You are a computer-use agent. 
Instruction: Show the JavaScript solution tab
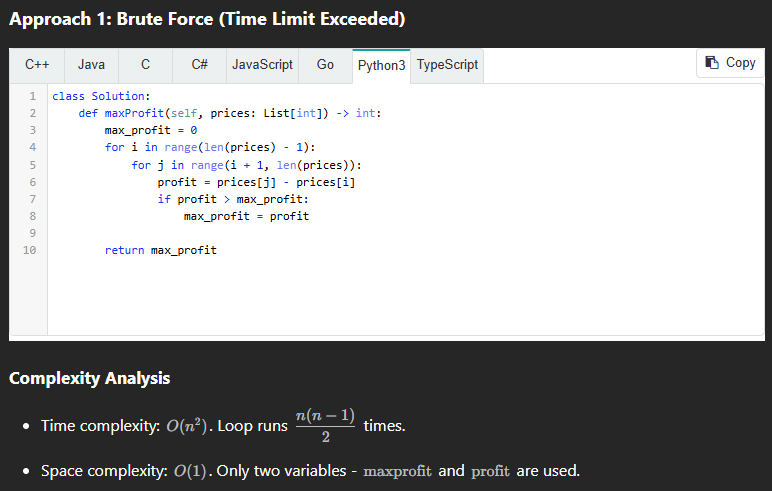(x=262, y=65)
